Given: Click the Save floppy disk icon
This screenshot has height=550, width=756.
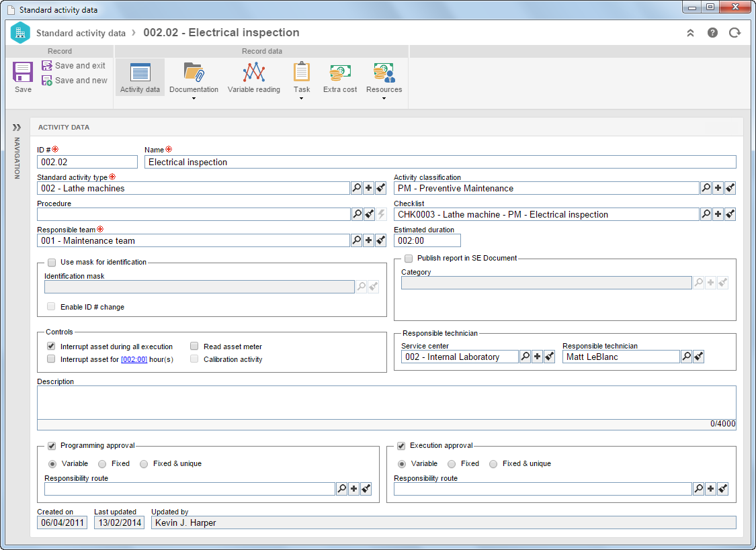Looking at the screenshot, I should click(x=23, y=73).
